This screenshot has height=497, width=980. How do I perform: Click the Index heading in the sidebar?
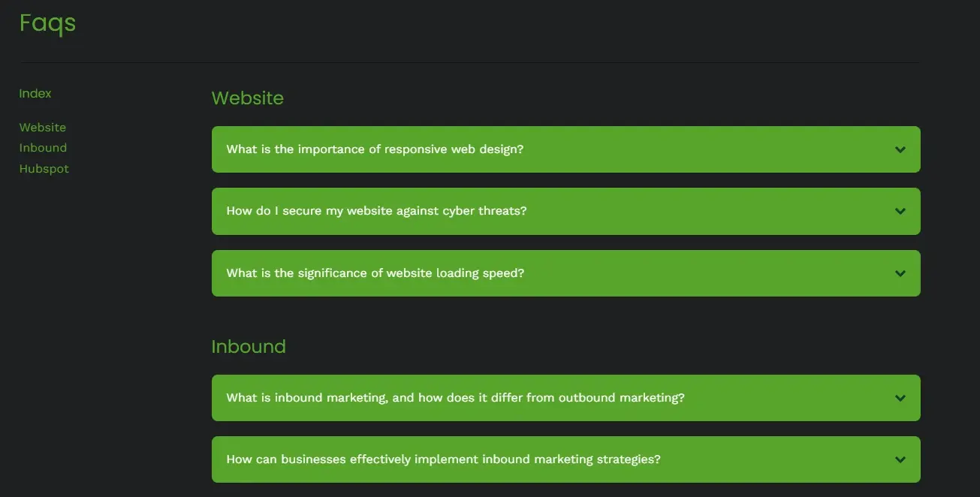pyautogui.click(x=35, y=92)
